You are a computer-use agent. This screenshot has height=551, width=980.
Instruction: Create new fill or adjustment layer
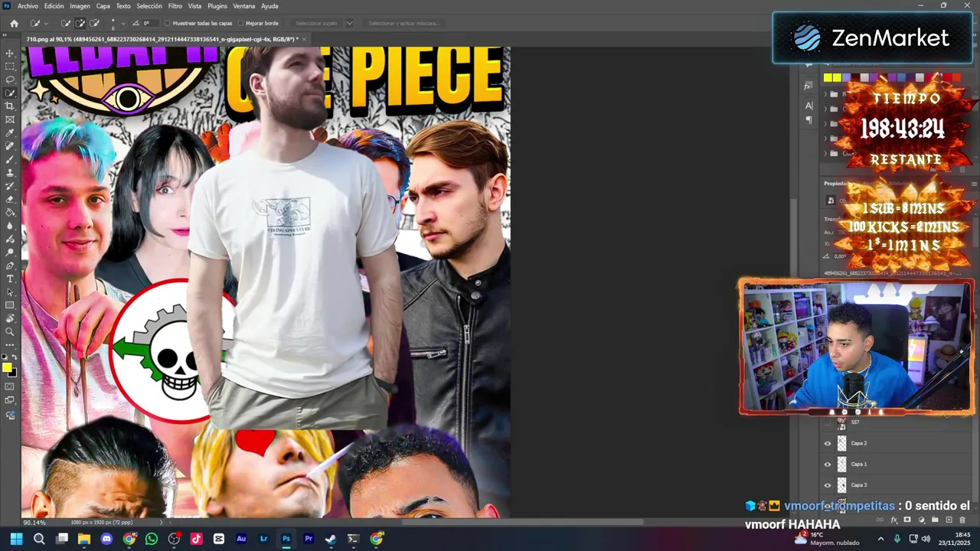pos(921,520)
